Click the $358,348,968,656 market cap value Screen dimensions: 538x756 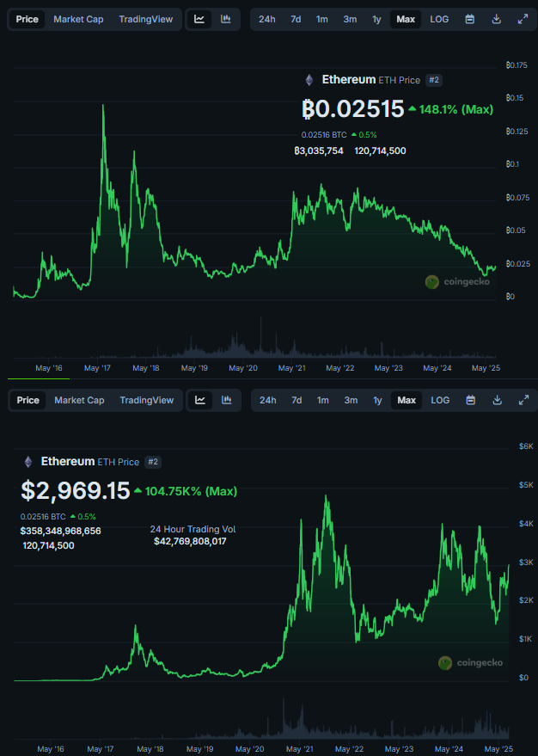click(x=61, y=531)
